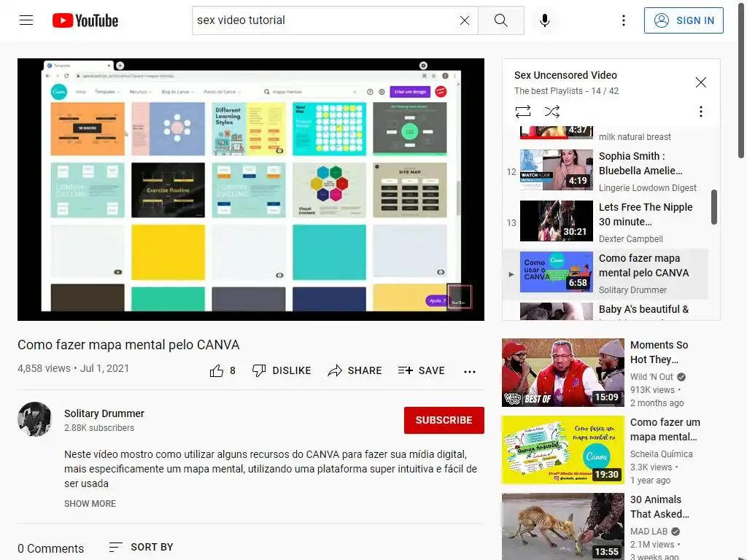Click the 30 Animals That Asked title

(659, 507)
